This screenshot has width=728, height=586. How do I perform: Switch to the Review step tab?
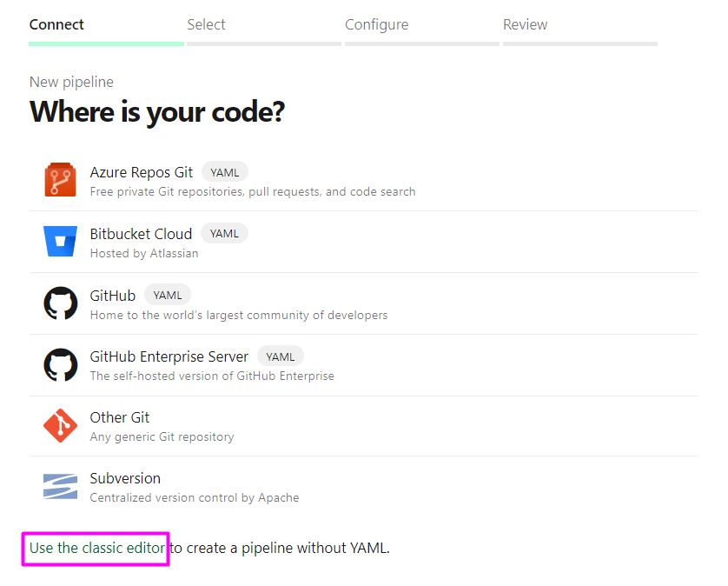click(525, 24)
